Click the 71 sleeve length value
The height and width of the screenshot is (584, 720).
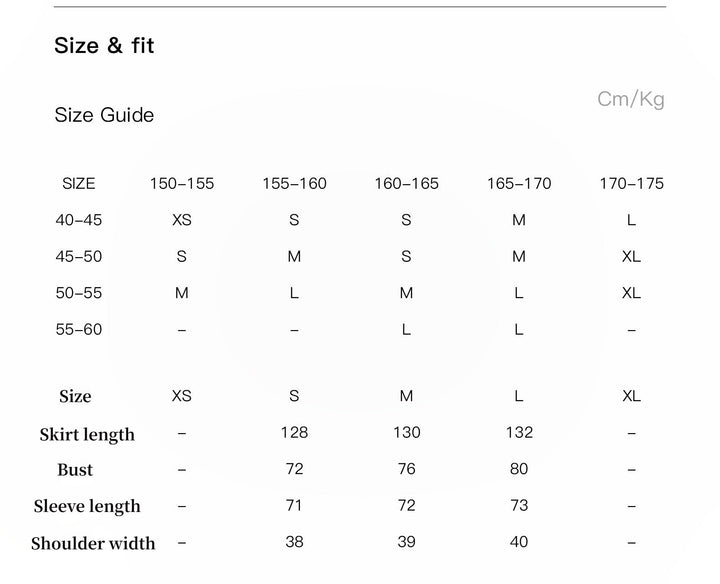[294, 506]
